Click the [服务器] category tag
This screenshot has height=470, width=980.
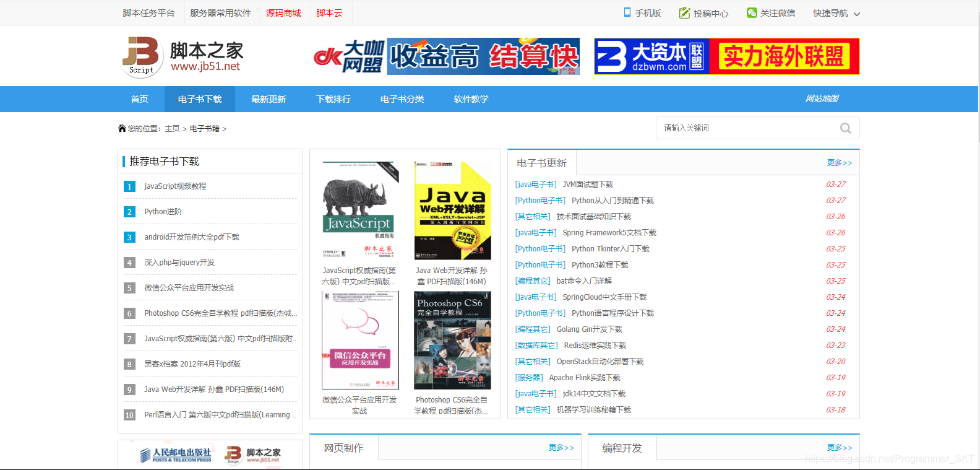529,378
